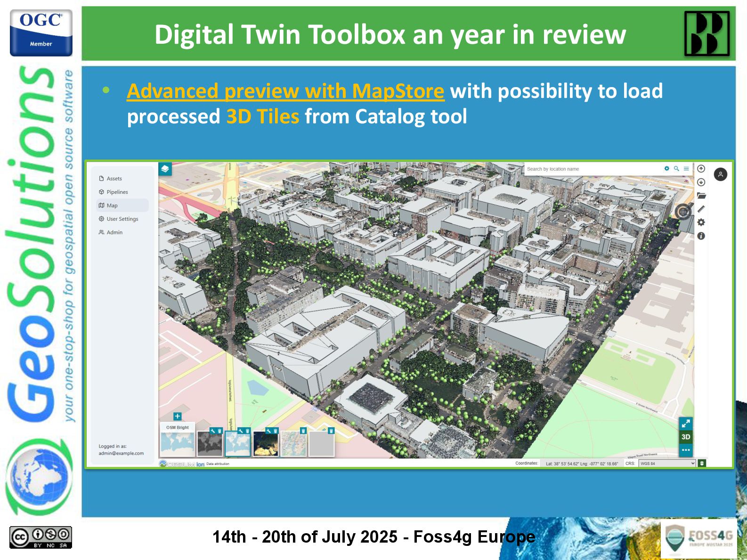This screenshot has height=560, width=747.
Task: Toggle the 3D mode button
Action: pyautogui.click(x=686, y=437)
